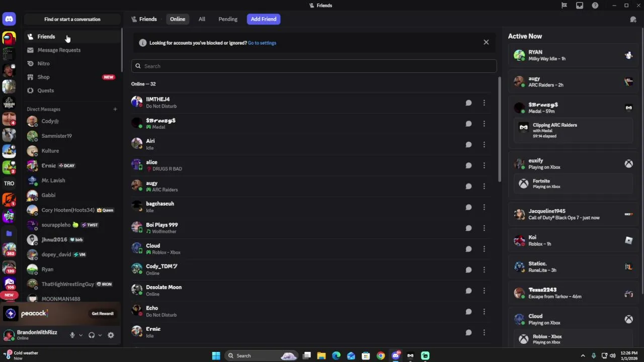644x362 pixels.
Task: Open more options for bagchaseuh
Action: (484, 207)
